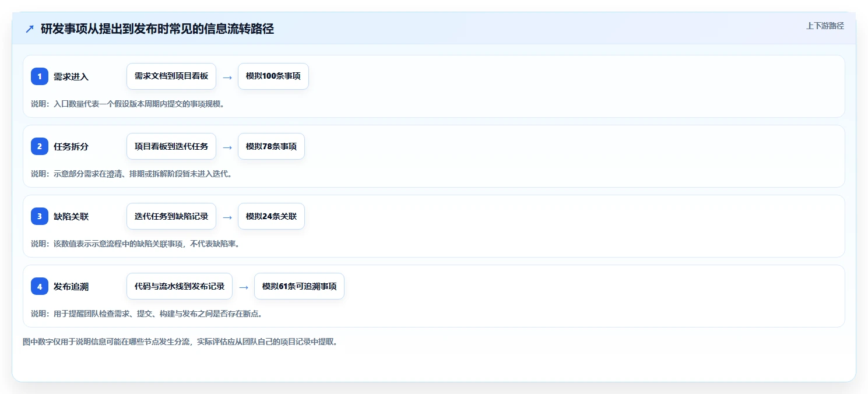The width and height of the screenshot is (868, 394).
Task: Click the 模拟100条事项 chip
Action: (x=273, y=76)
